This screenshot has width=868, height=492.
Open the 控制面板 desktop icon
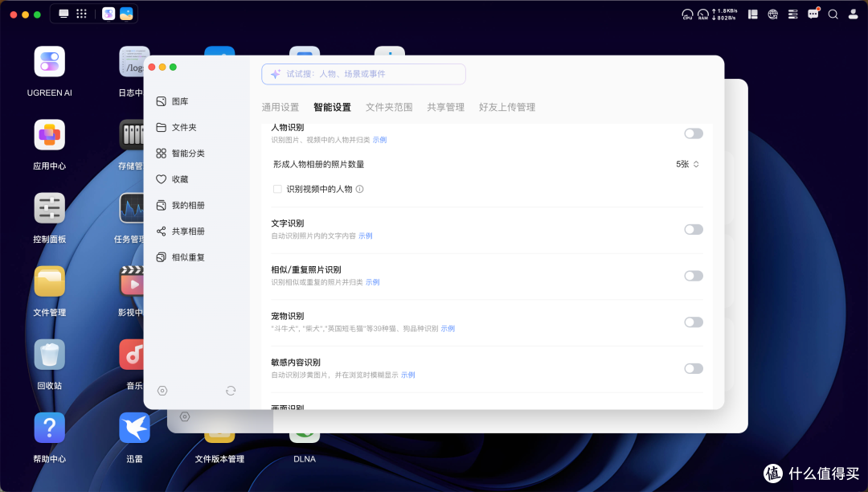click(49, 208)
